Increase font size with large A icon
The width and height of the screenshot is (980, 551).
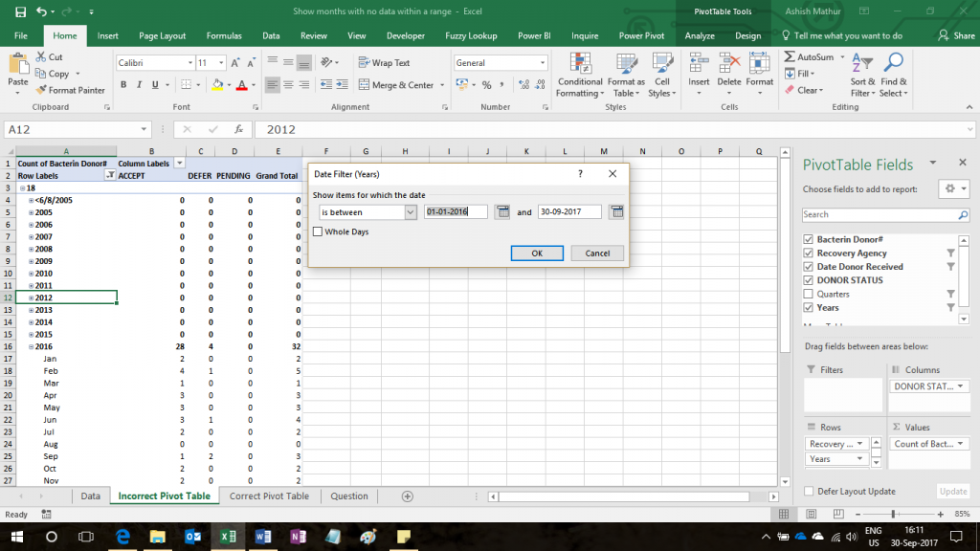pyautogui.click(x=235, y=63)
